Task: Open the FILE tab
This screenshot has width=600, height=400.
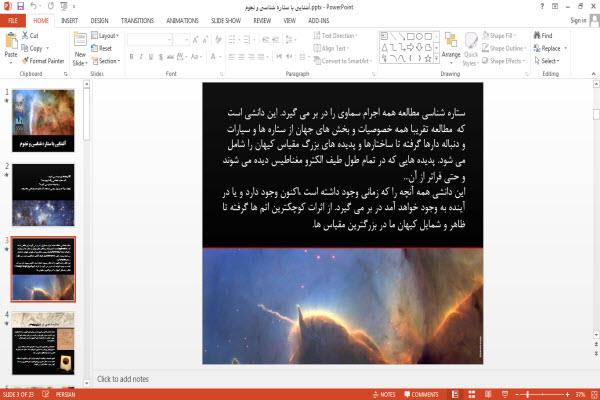Action: pos(13,21)
